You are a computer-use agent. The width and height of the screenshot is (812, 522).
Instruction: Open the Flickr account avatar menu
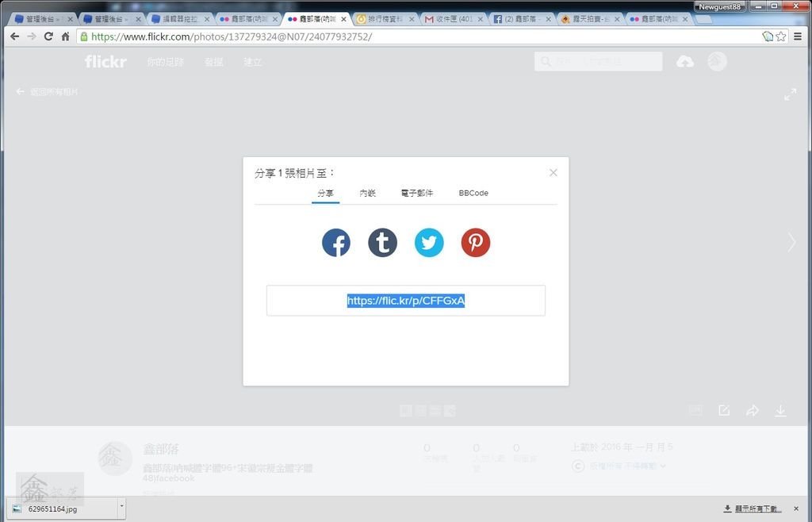coord(717,62)
